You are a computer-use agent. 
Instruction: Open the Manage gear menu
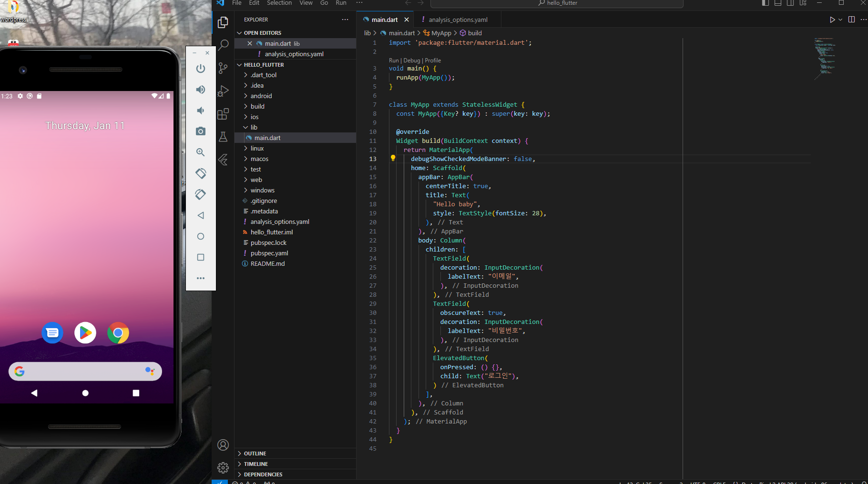[223, 468]
